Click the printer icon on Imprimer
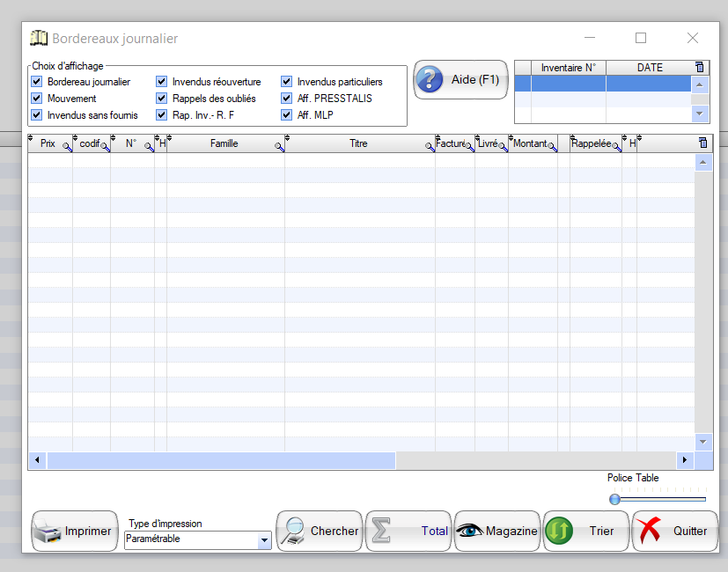The image size is (728, 572). pyautogui.click(x=49, y=532)
